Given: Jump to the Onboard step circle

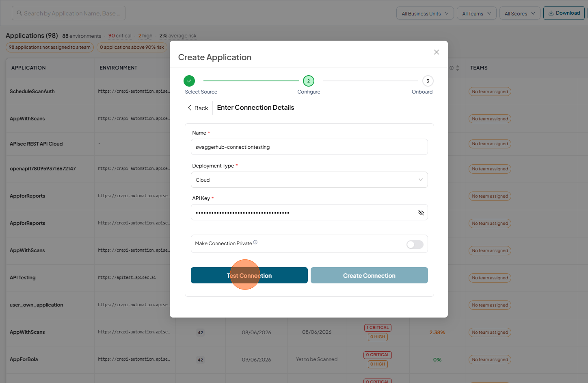Looking at the screenshot, I should tap(428, 81).
